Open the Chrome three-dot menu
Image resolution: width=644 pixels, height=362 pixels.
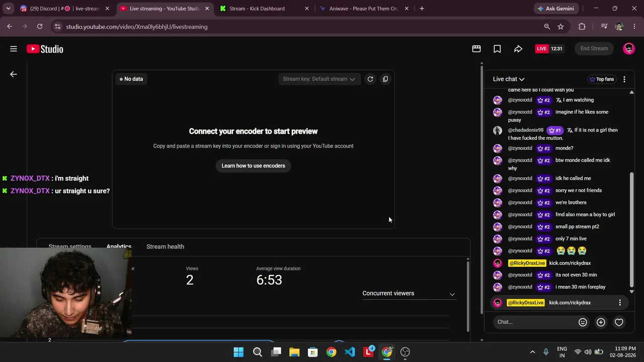pos(634,27)
